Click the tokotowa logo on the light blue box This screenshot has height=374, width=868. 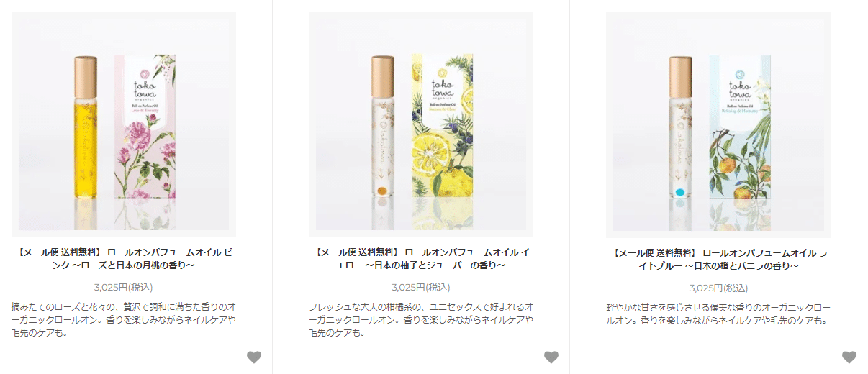(x=738, y=83)
